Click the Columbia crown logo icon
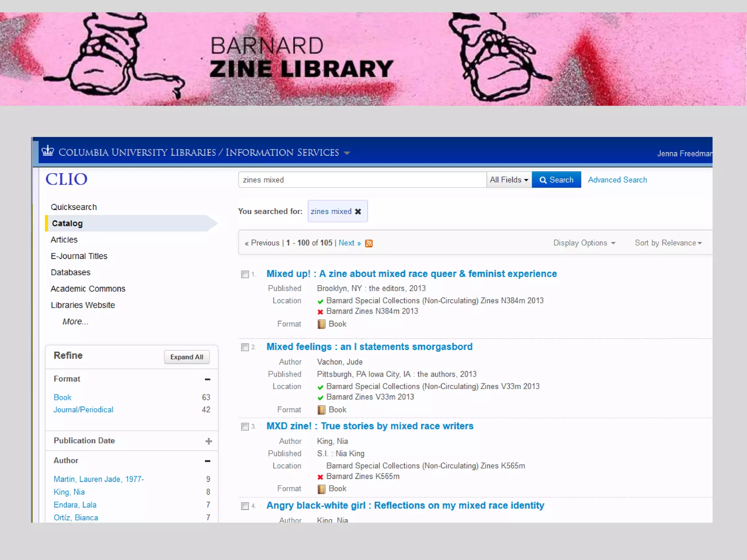 pyautogui.click(x=48, y=151)
